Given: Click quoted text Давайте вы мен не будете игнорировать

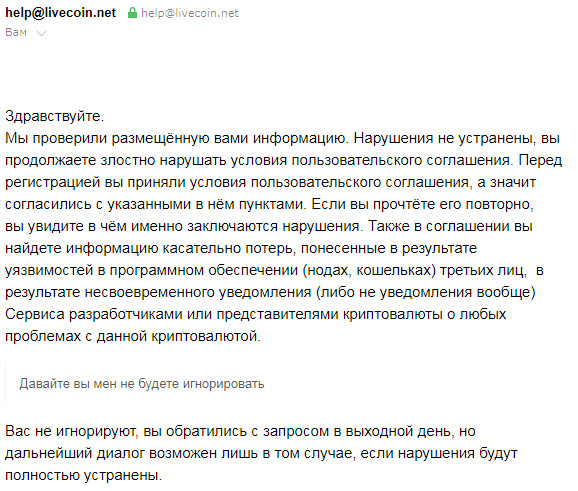Looking at the screenshot, I should pos(142,384).
